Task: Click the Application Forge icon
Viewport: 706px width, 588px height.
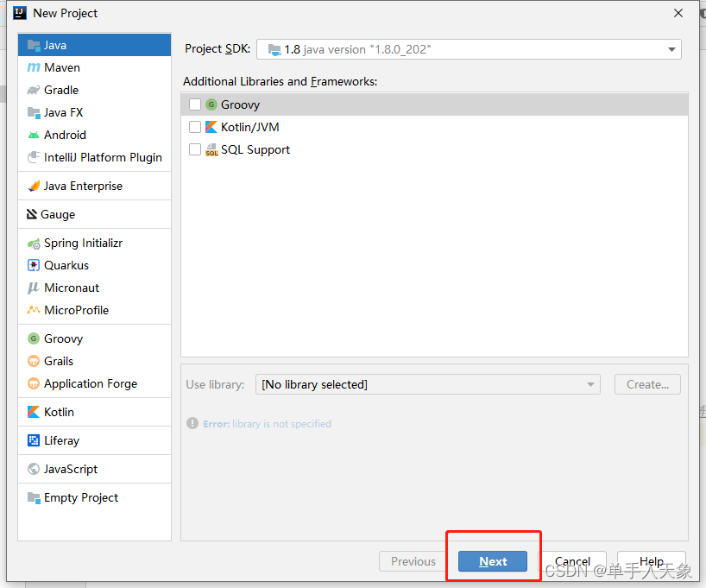Action: (34, 383)
